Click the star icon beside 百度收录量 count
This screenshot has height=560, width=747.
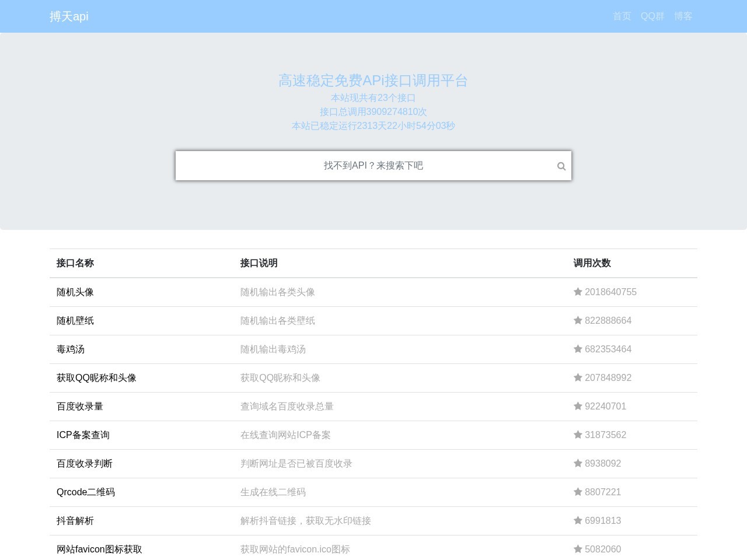click(578, 406)
